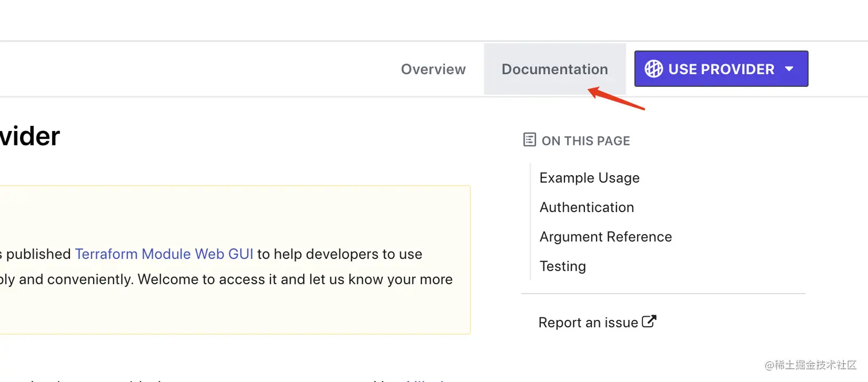Click the ON THIS PAGE list icon
The height and width of the screenshot is (382, 868).
(x=529, y=140)
